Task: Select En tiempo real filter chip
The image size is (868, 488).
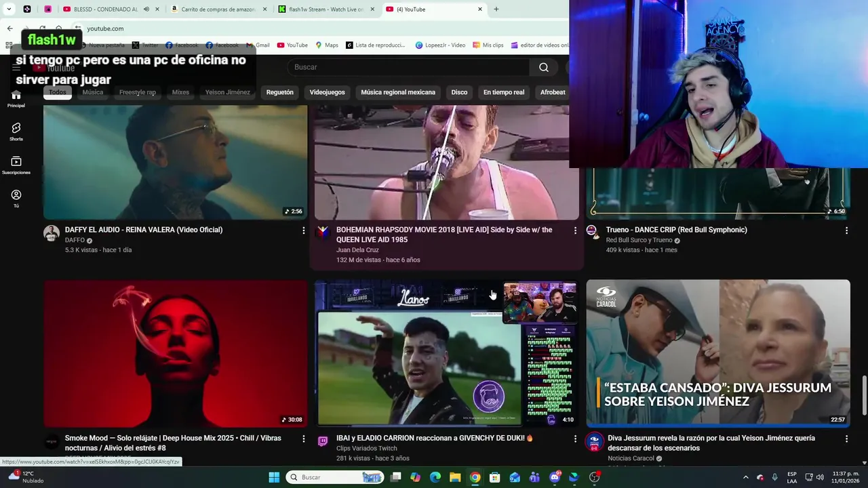Action: click(x=504, y=92)
